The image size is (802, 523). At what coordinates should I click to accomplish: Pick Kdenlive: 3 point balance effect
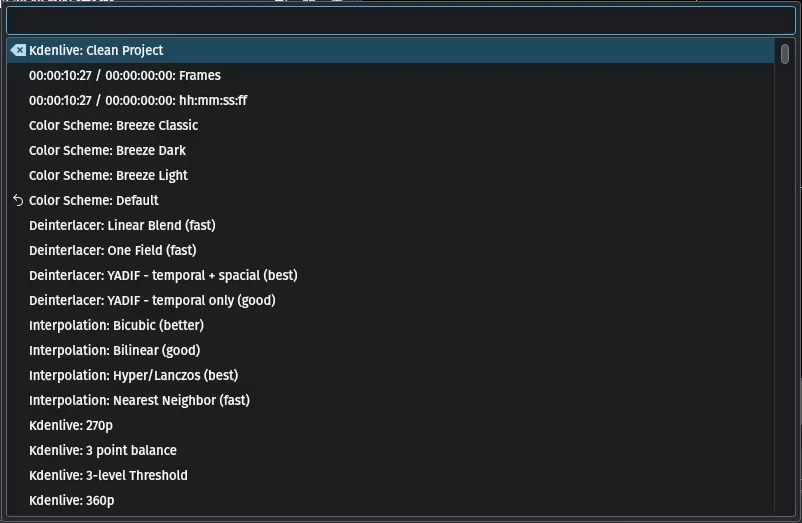coord(390,451)
